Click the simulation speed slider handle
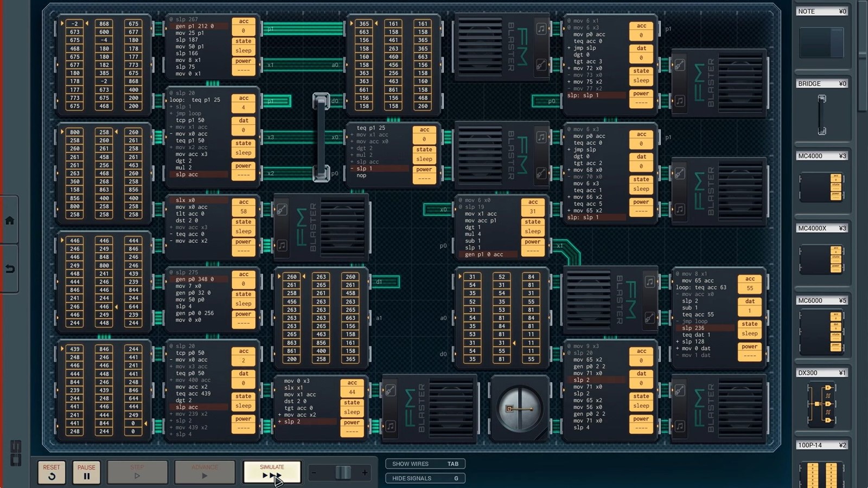868x488 pixels. point(343,473)
